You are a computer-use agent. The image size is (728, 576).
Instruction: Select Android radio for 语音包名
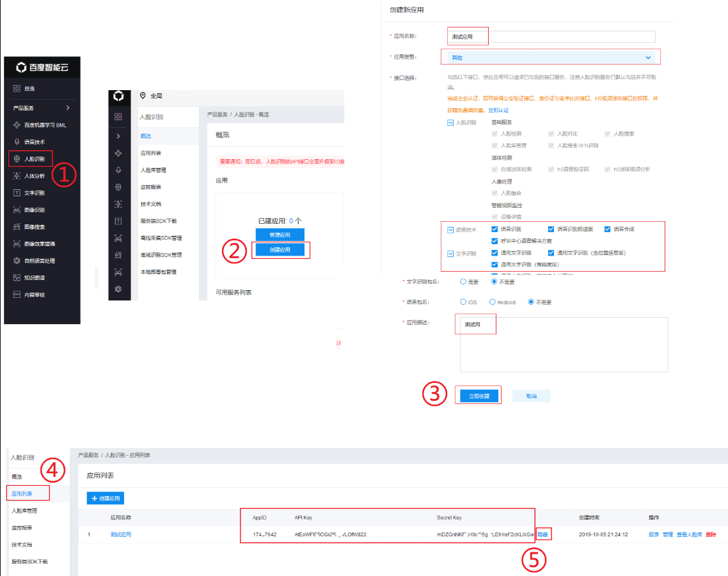(x=493, y=302)
